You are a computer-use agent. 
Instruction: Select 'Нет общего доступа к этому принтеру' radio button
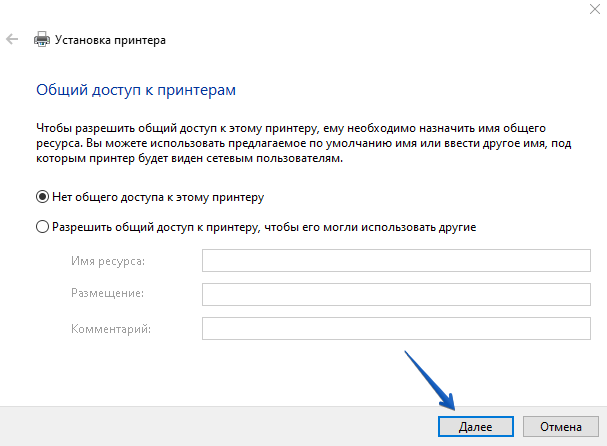coord(42,198)
